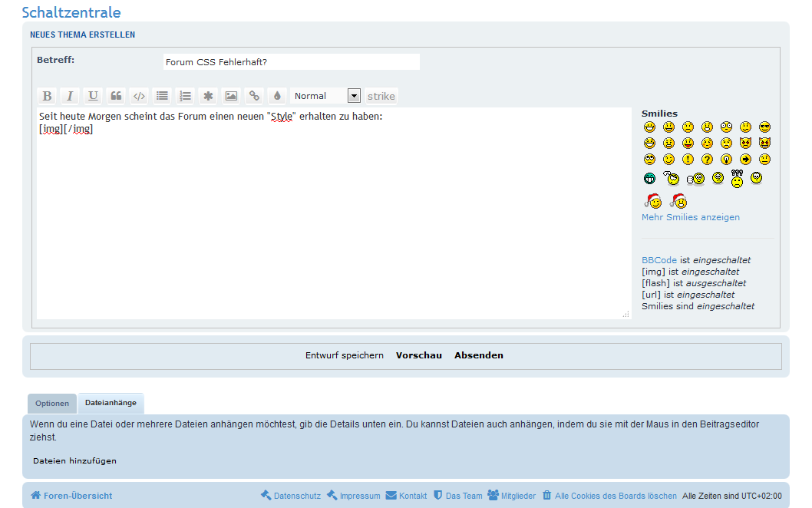
Task: Click the NEUES THEMA ERSTELLEN heading
Action: [82, 35]
